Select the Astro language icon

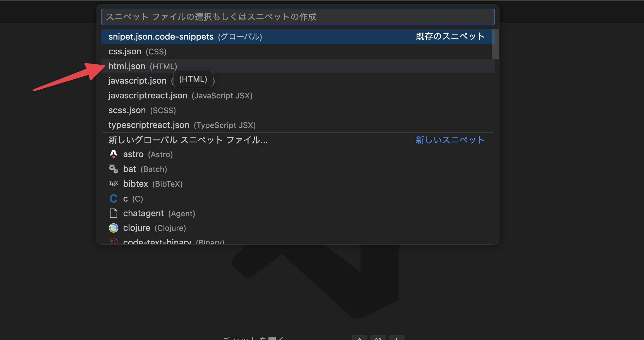(113, 154)
